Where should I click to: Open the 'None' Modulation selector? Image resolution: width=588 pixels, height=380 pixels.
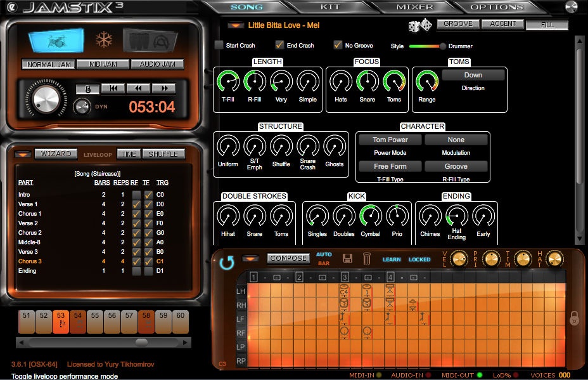456,140
